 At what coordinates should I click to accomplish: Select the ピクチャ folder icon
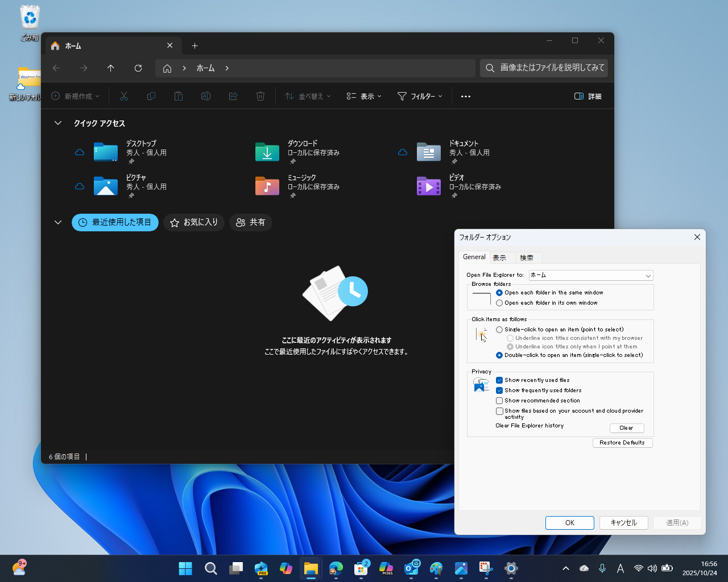coord(106,186)
